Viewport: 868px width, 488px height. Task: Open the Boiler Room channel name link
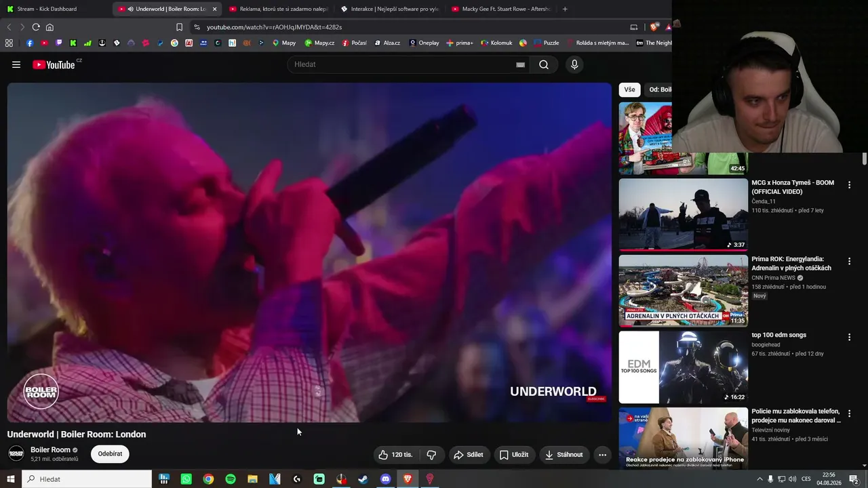coord(50,450)
